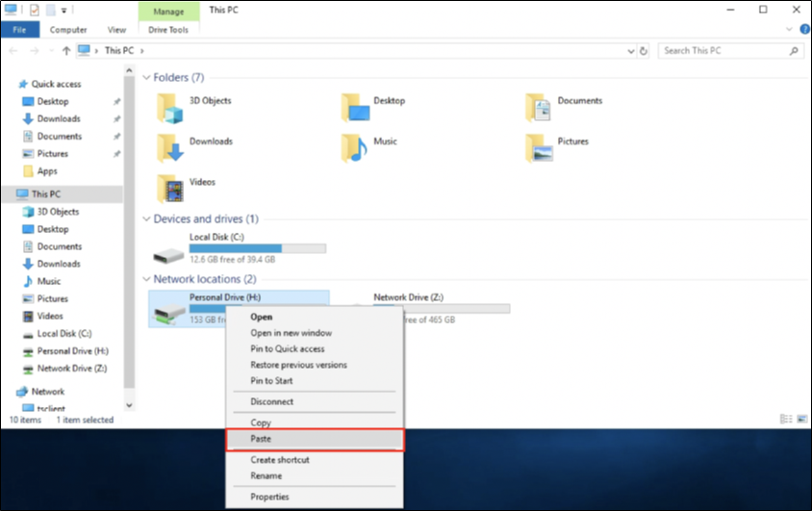Image resolution: width=812 pixels, height=511 pixels.
Task: Click the This PC icon in address bar
Action: coord(84,50)
